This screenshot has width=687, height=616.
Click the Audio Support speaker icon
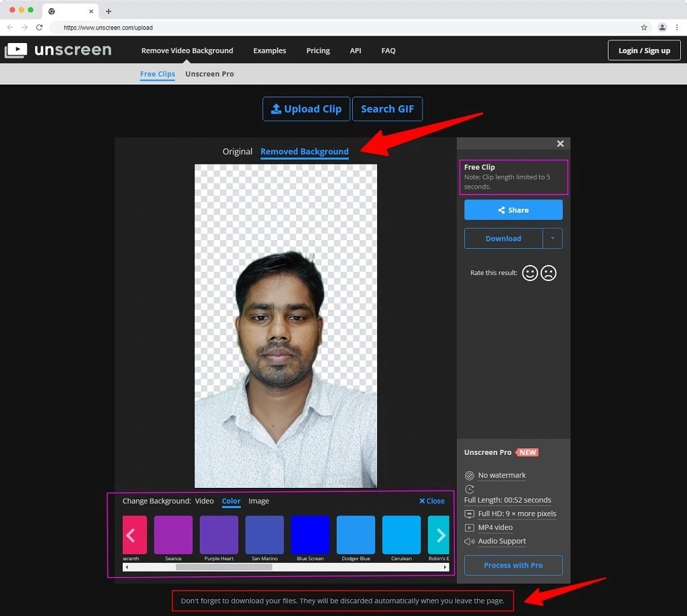(x=470, y=542)
